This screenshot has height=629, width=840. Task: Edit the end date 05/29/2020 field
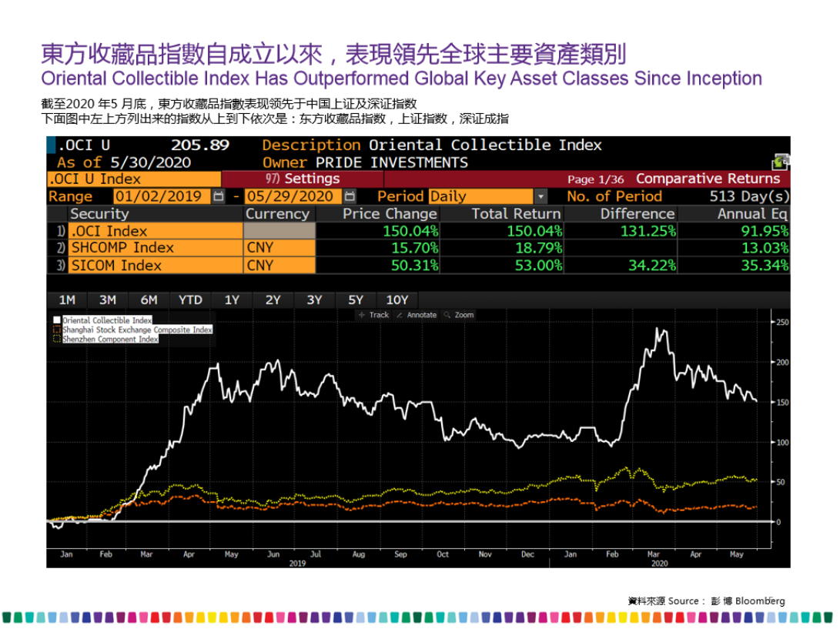[x=293, y=196]
